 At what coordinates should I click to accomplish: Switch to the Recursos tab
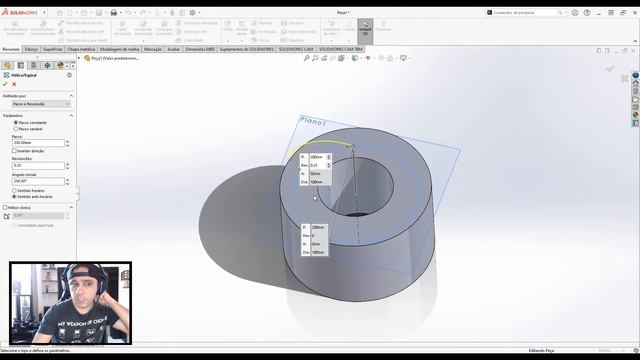pos(11,49)
